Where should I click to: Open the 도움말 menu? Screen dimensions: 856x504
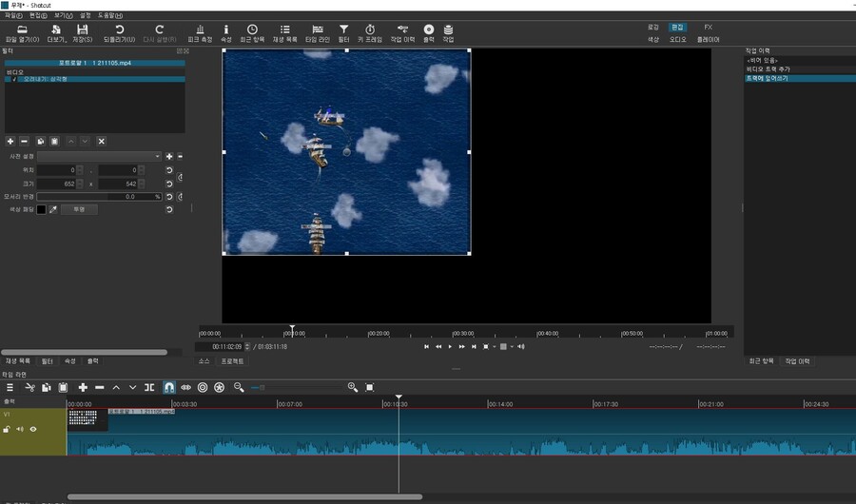click(x=109, y=15)
